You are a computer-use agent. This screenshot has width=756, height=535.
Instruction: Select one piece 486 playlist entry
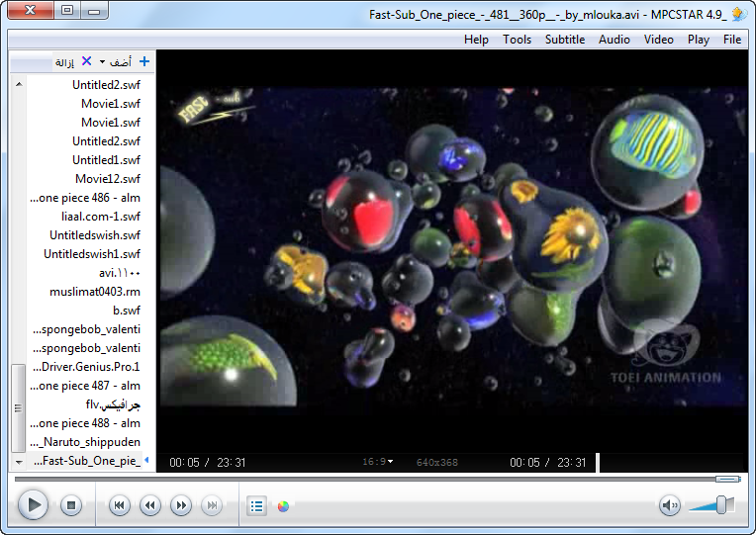coord(85,198)
